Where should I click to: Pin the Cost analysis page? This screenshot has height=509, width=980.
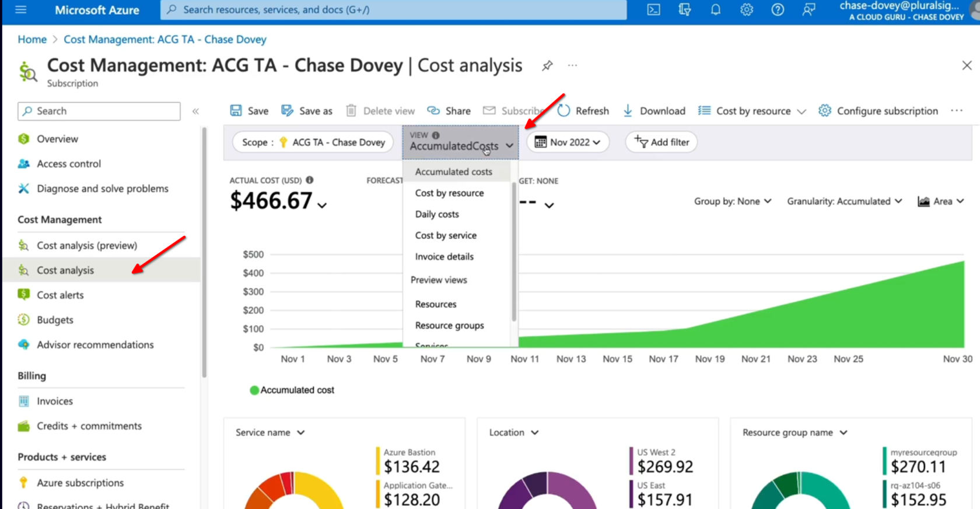click(x=547, y=65)
